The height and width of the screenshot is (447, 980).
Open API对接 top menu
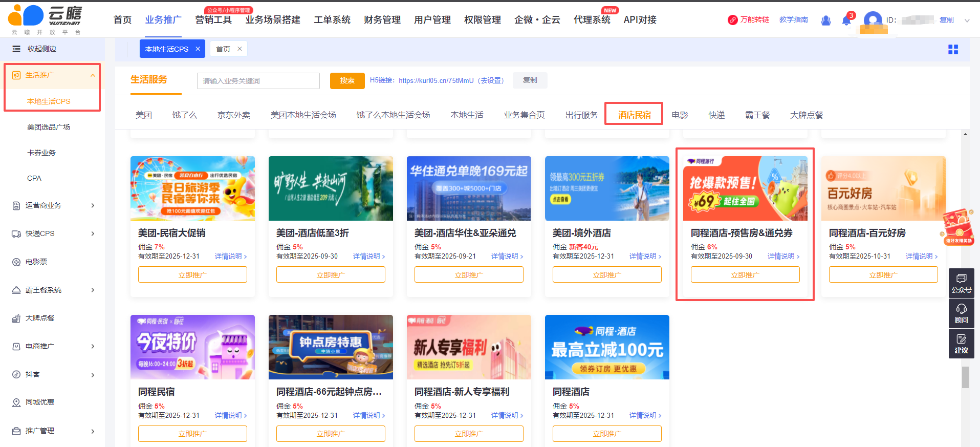pos(640,20)
